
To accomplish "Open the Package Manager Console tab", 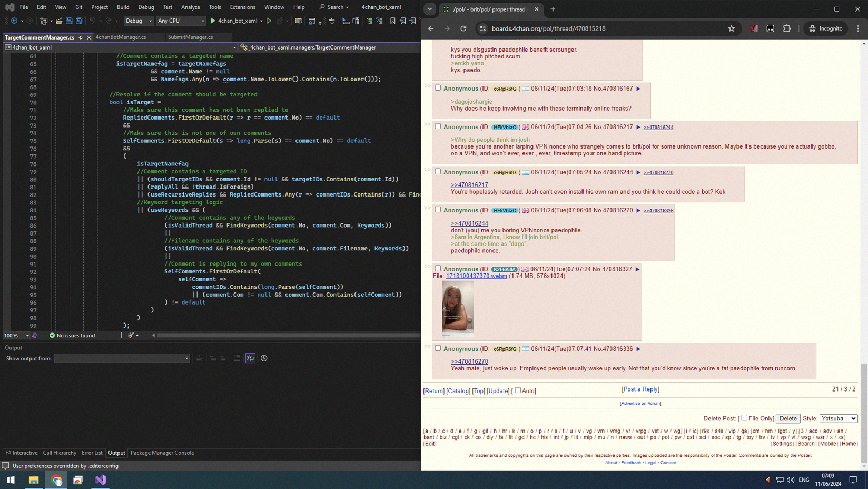I will click(162, 453).
